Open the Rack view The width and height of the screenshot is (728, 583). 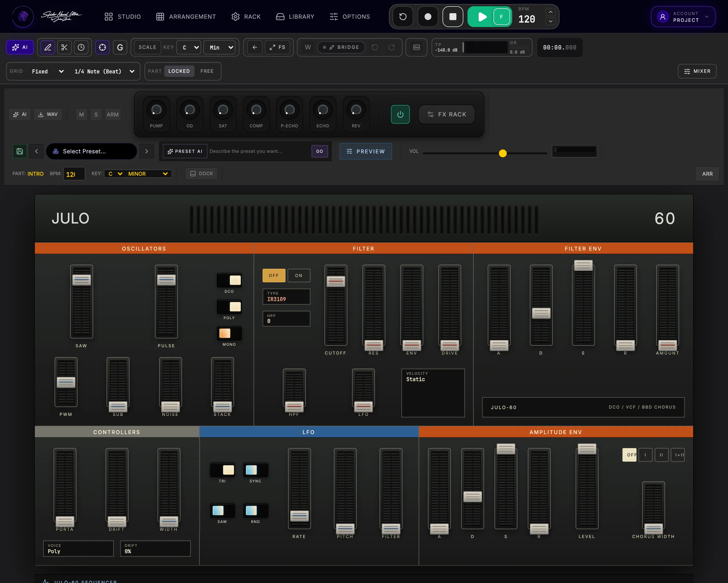[246, 17]
